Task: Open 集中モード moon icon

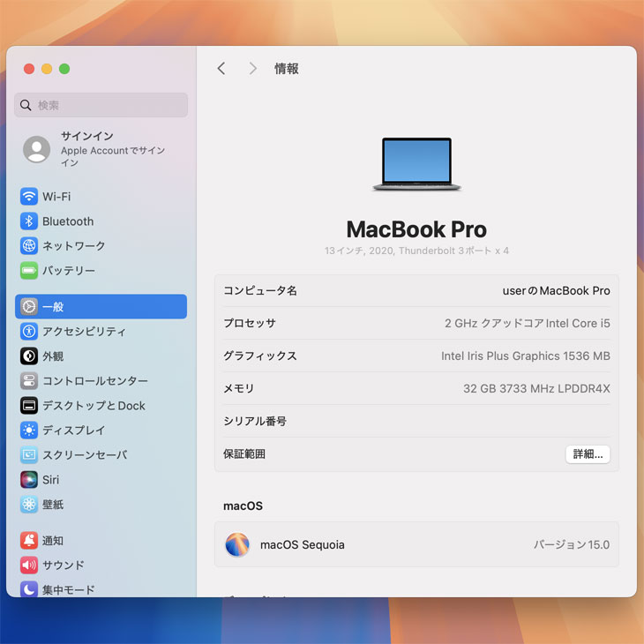Action: pos(29,589)
